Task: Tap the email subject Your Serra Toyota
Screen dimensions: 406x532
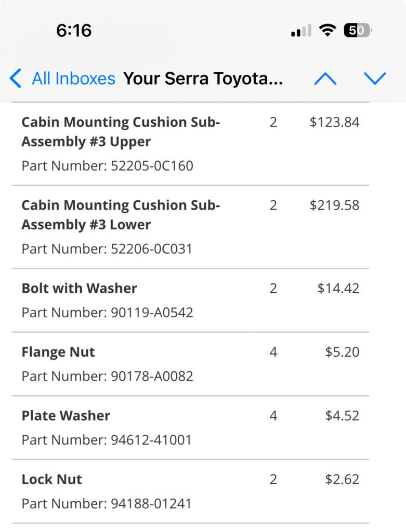Action: click(203, 79)
